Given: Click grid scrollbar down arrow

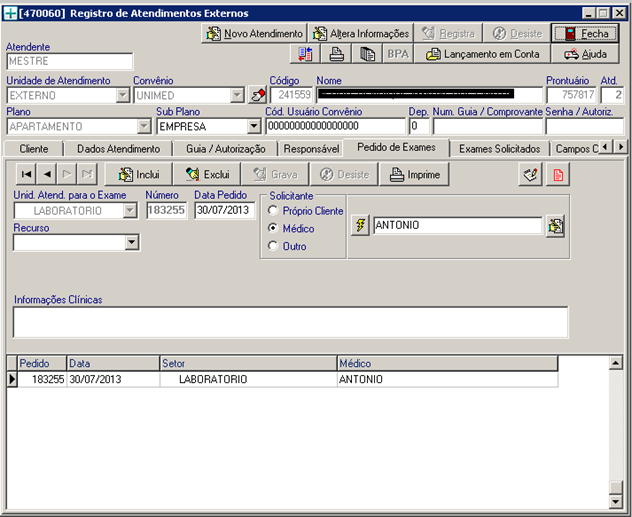Looking at the screenshot, I should [615, 501].
